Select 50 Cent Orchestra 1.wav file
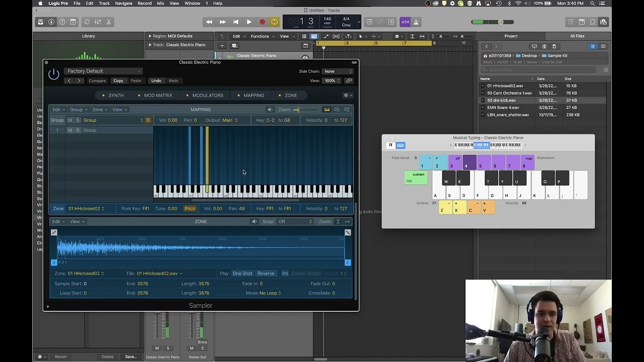Image resolution: width=644 pixels, height=362 pixels. [509, 93]
